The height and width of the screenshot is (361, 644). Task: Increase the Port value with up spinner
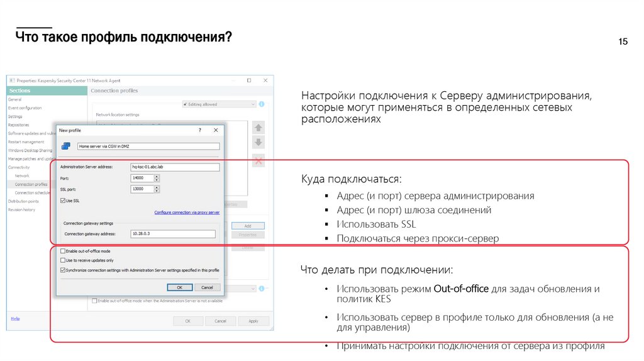tap(157, 176)
